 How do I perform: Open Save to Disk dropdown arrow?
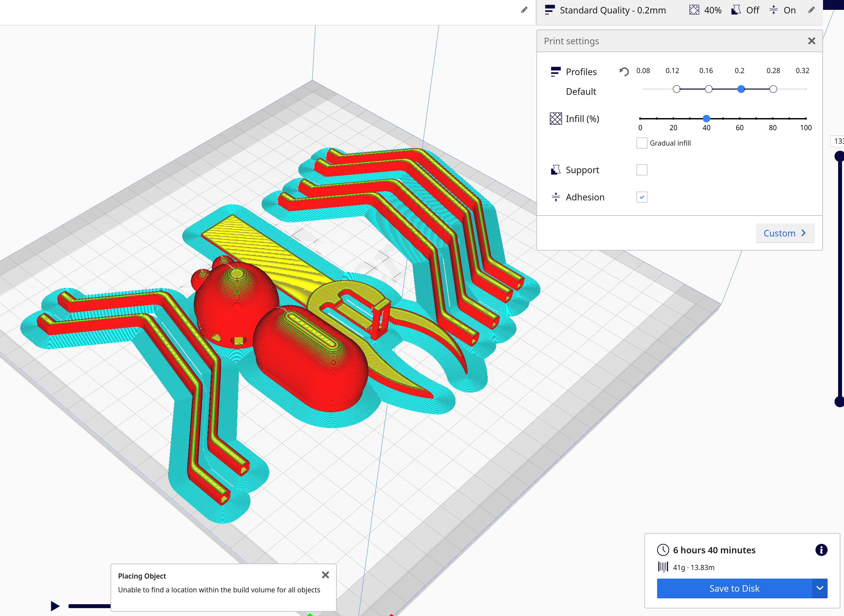coord(819,588)
